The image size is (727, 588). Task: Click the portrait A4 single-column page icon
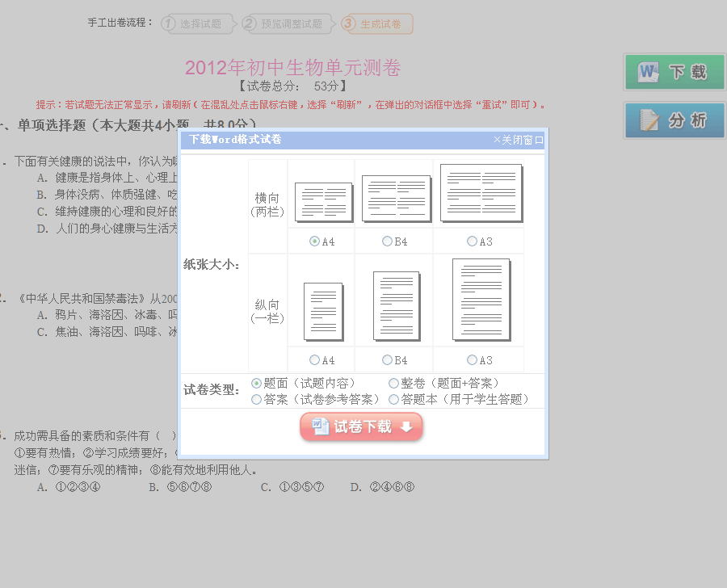click(323, 312)
